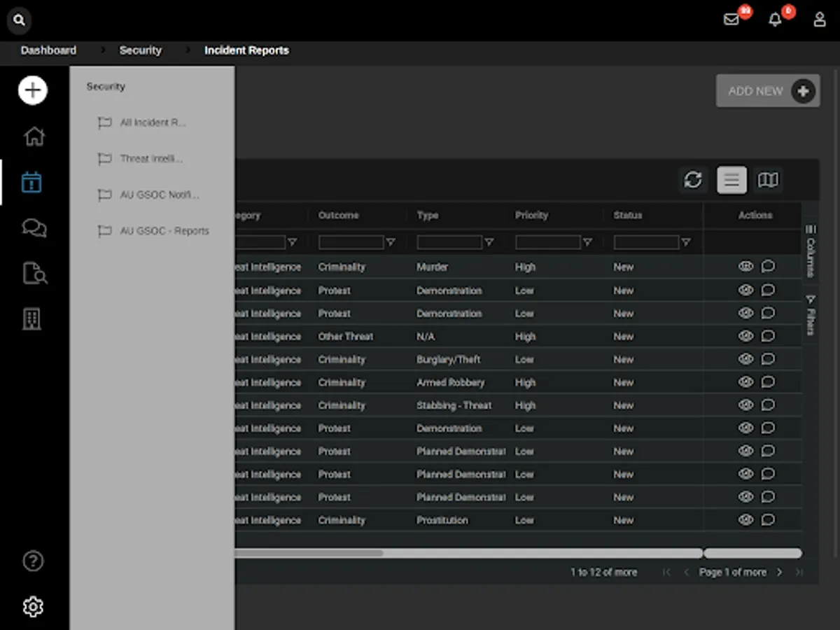Image resolution: width=840 pixels, height=630 pixels.
Task: Switch to list view
Action: pos(731,180)
